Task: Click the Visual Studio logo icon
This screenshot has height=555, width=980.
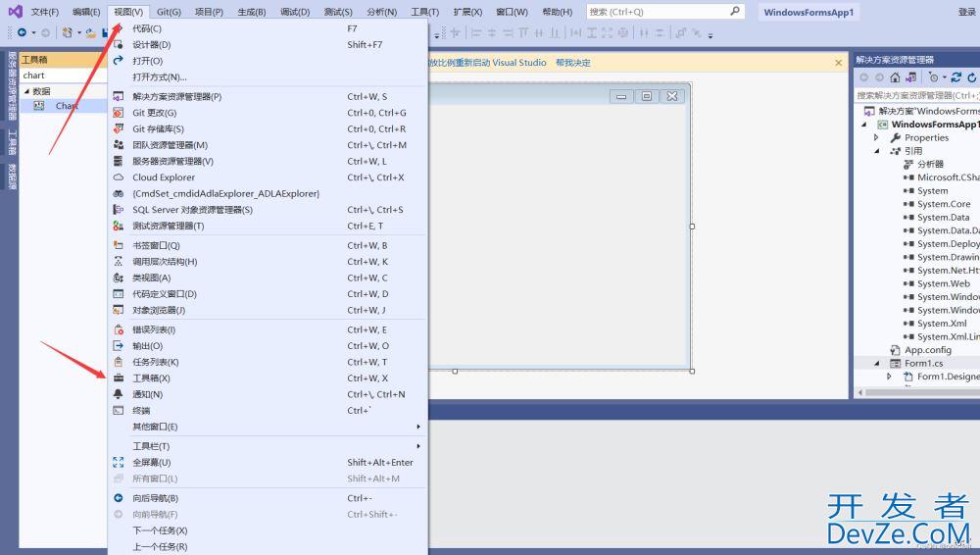Action: tap(15, 12)
